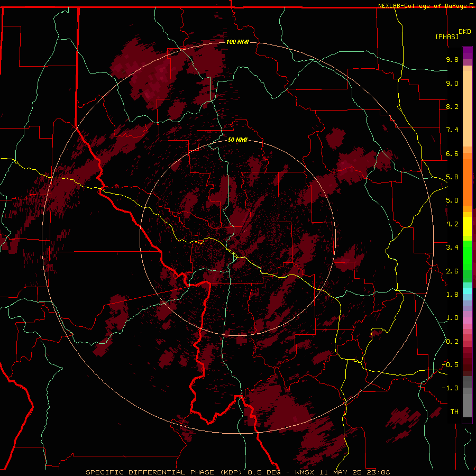Click the 1.8 value on the legend
Image resolution: width=476 pixels, height=476 pixels.
(452, 295)
